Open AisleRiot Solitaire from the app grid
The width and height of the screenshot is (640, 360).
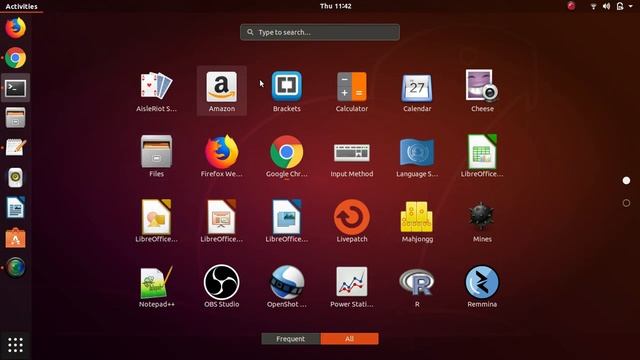click(156, 91)
